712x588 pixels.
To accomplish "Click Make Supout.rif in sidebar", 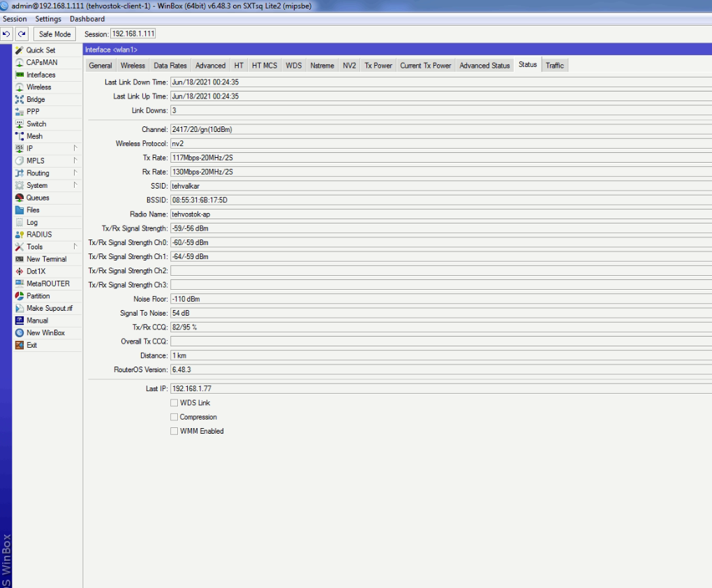I will (x=49, y=308).
